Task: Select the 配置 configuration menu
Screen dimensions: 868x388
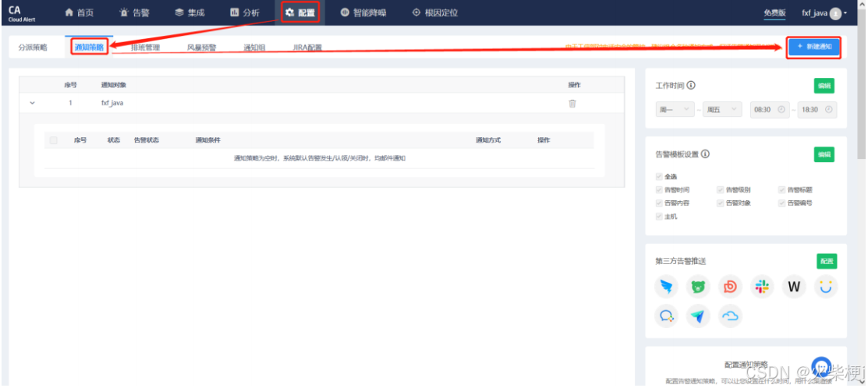Action: tap(300, 12)
